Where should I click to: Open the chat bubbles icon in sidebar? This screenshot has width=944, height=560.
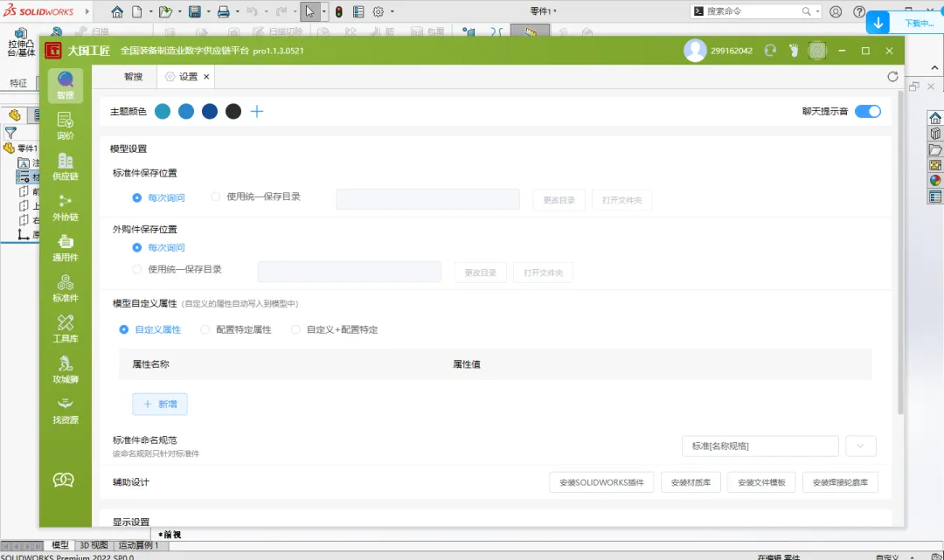(64, 480)
